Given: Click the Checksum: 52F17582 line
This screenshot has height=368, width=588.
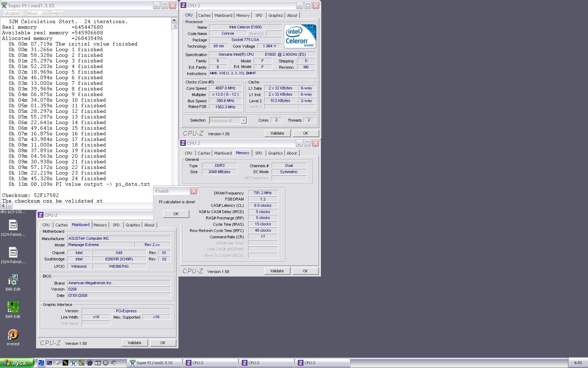Looking at the screenshot, I should click(x=30, y=195).
